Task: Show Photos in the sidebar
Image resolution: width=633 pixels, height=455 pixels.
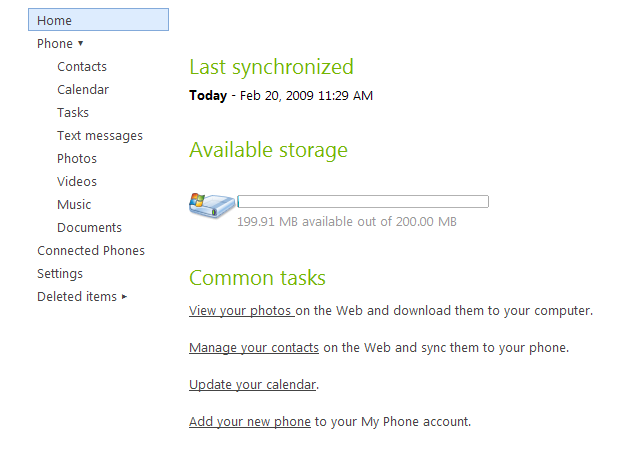Action: click(77, 159)
